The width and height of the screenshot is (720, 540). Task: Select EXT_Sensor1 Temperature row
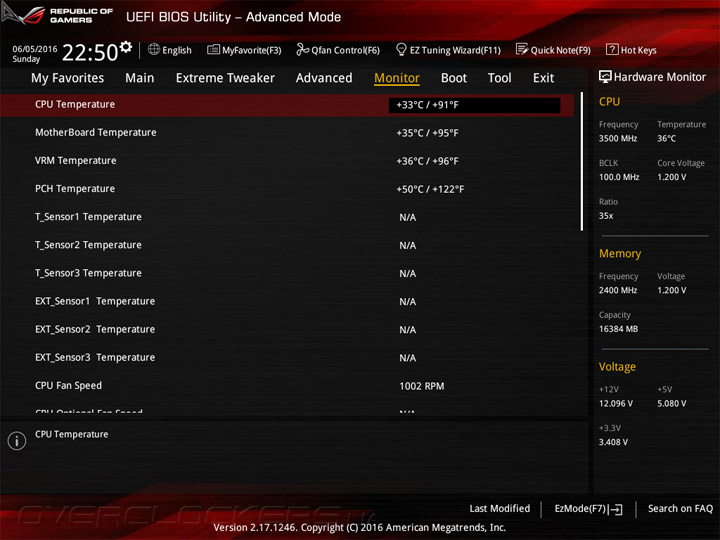point(287,301)
